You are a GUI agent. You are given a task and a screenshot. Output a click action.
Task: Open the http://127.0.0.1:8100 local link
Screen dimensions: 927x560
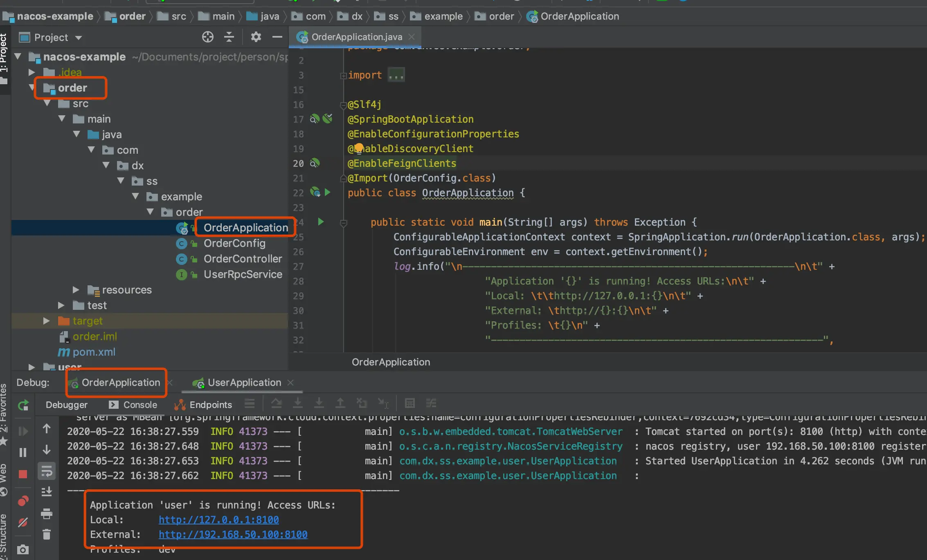[x=218, y=520]
